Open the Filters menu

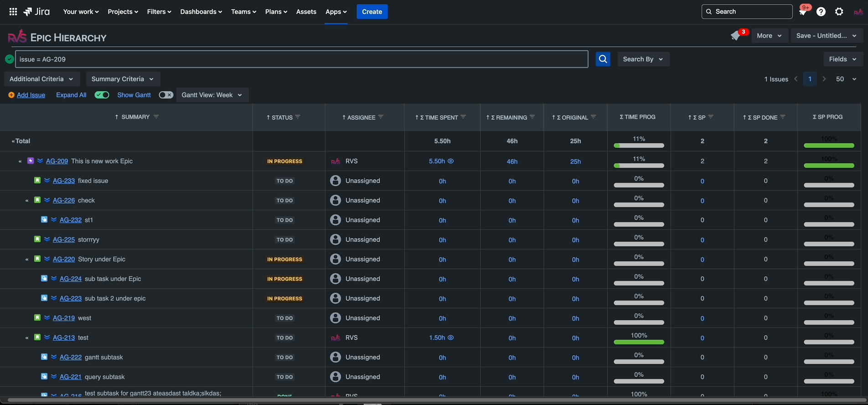pos(159,12)
